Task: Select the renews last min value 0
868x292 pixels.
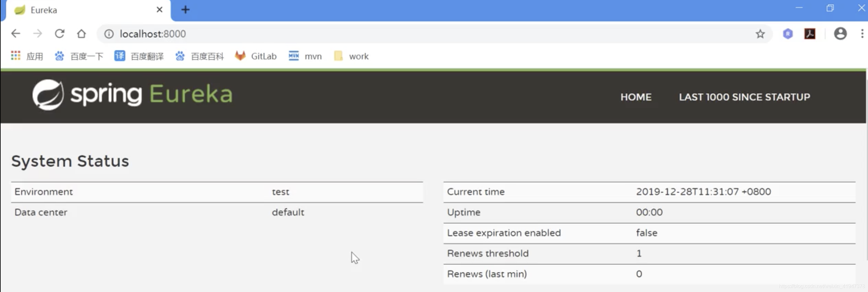Action: click(639, 274)
